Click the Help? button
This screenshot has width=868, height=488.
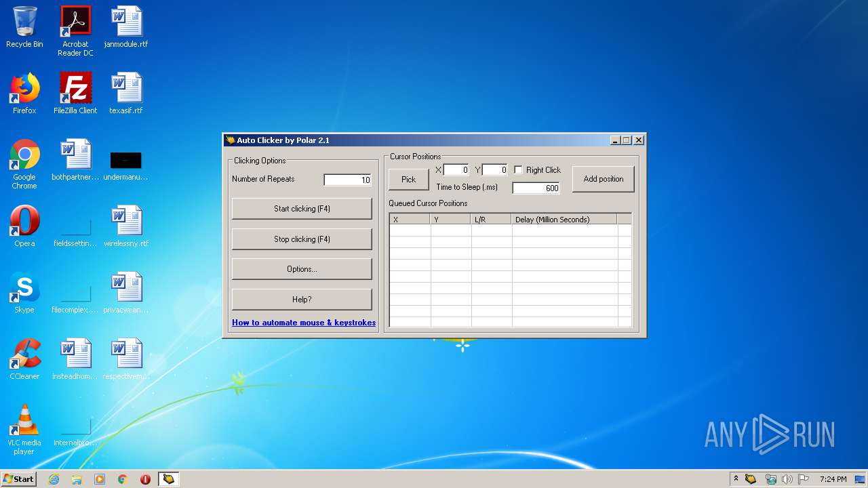(x=302, y=300)
